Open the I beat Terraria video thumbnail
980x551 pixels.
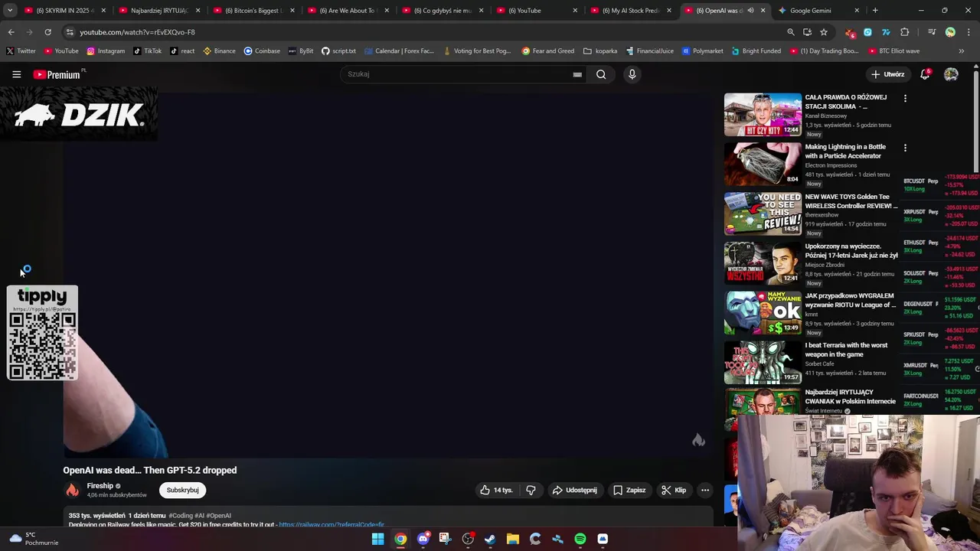tap(763, 362)
